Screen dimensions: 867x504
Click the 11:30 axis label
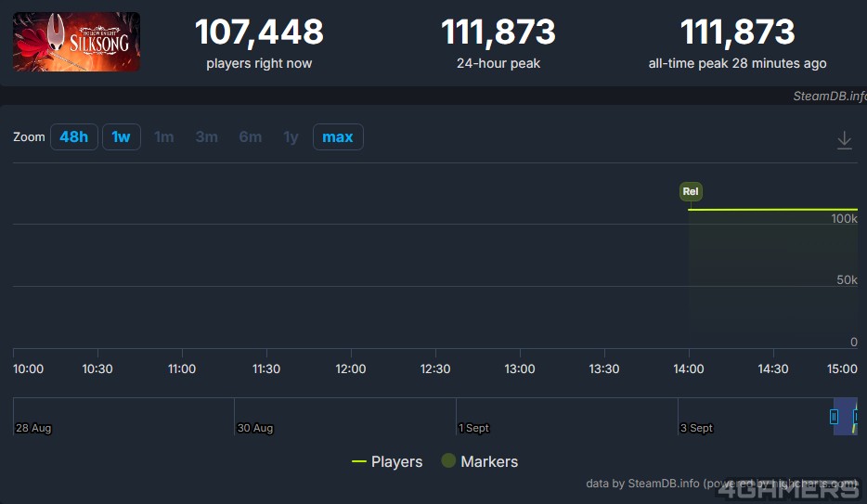coord(266,368)
